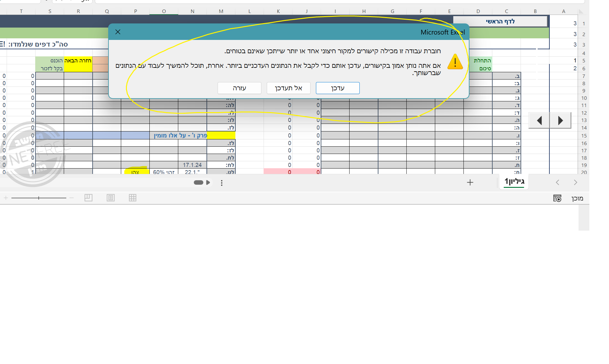609x364 pixels.
Task: Click the right-pointing black arrow button
Action: pyautogui.click(x=560, y=120)
